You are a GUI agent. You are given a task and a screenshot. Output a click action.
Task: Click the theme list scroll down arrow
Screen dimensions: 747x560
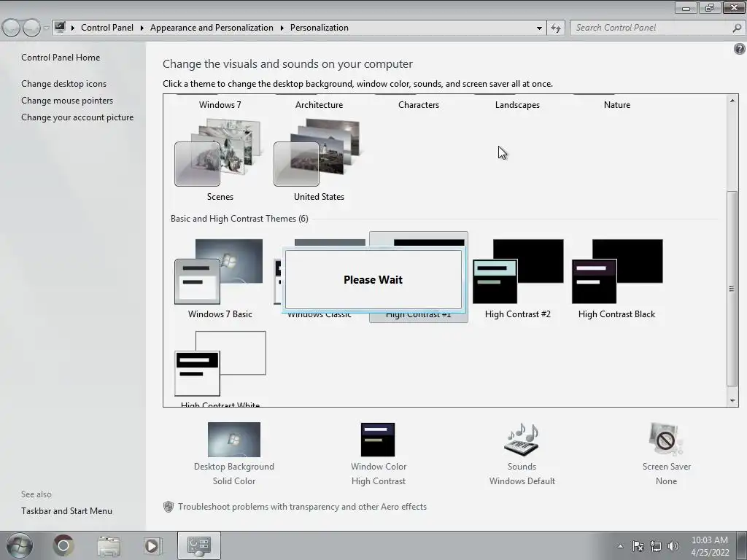pyautogui.click(x=732, y=401)
